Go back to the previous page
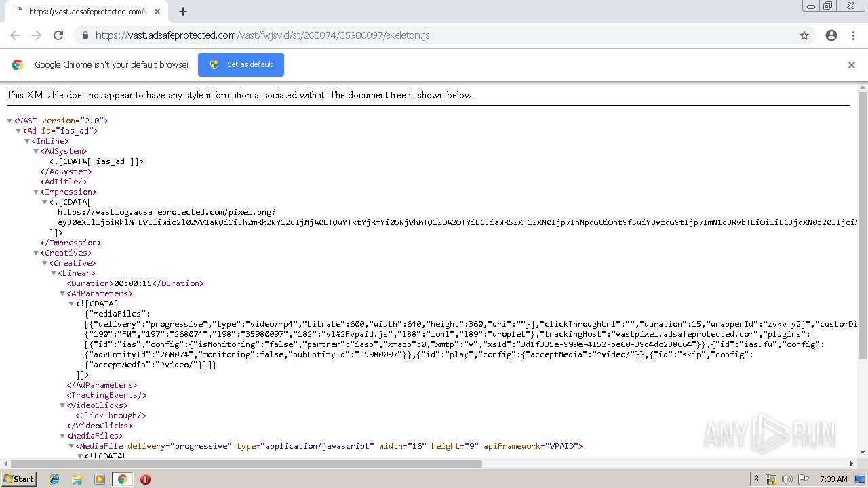 point(15,35)
